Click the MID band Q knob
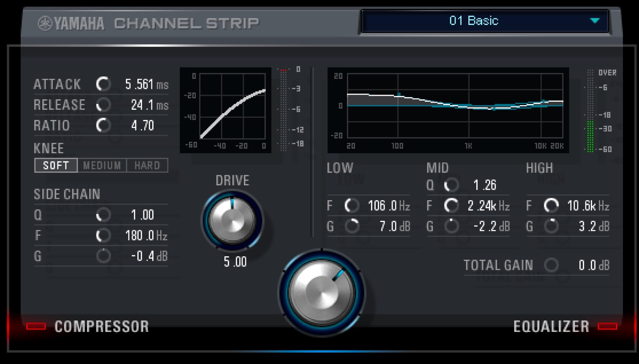This screenshot has width=639, height=364. [x=451, y=185]
